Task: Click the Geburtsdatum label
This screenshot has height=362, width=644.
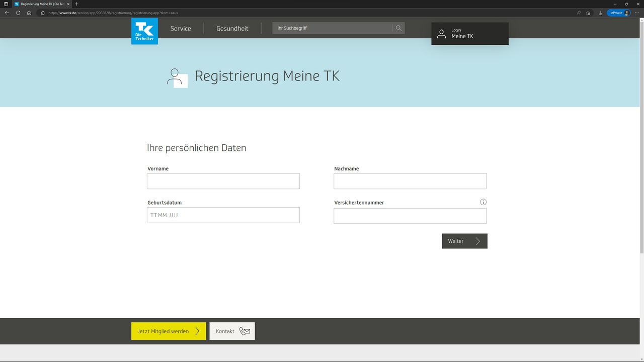Action: 165,203
